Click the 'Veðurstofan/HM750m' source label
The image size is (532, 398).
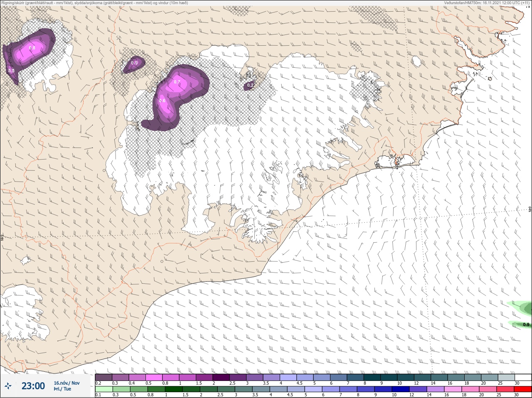[488, 3]
